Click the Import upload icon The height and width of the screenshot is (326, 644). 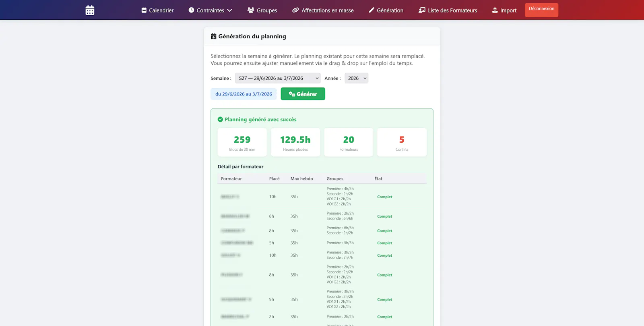pos(495,10)
